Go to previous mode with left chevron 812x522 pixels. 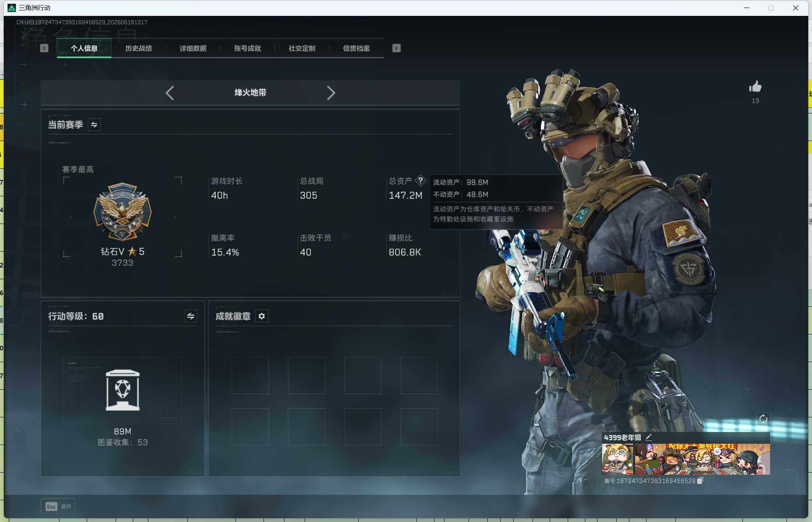coord(170,93)
